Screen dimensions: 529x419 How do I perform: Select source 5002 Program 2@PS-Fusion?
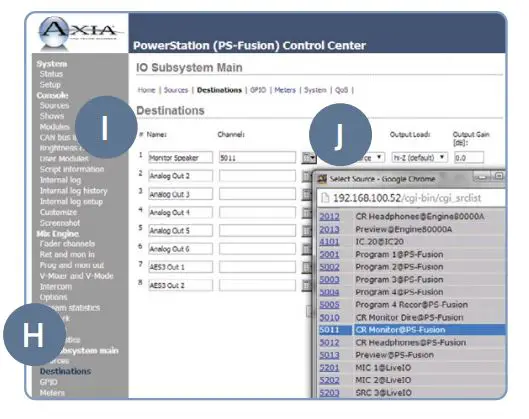(x=412, y=267)
